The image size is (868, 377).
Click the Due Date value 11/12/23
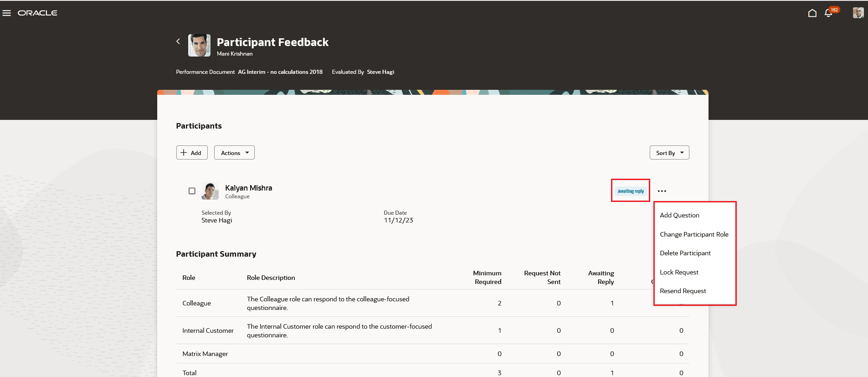(x=398, y=220)
